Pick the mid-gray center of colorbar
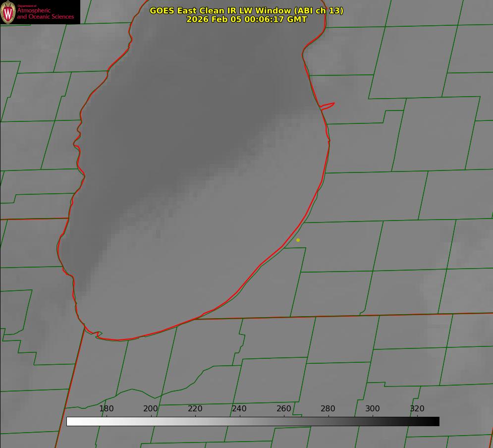493x448 pixels. 253,422
